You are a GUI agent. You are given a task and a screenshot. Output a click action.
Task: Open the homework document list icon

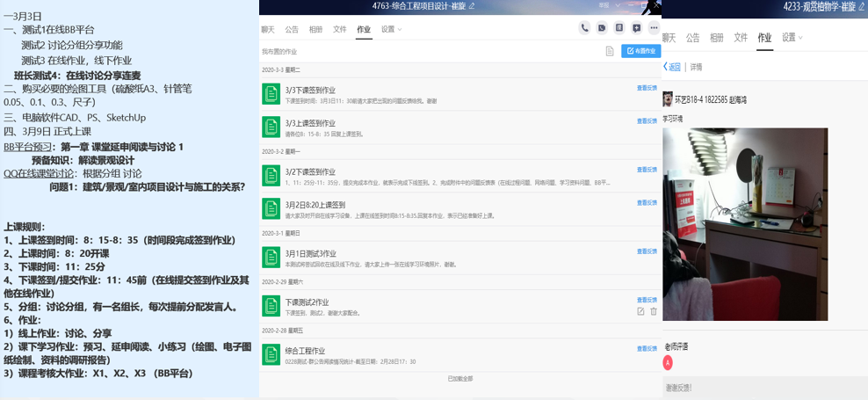pyautogui.click(x=610, y=51)
